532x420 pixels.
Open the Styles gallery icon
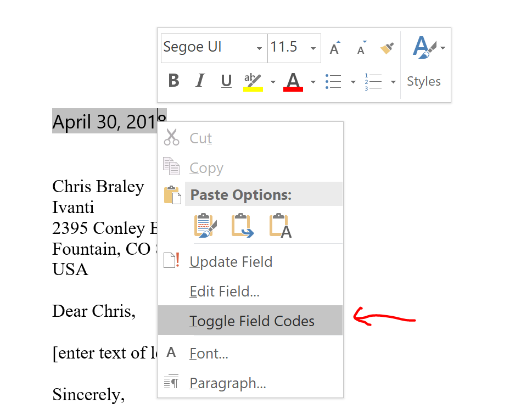point(424,48)
